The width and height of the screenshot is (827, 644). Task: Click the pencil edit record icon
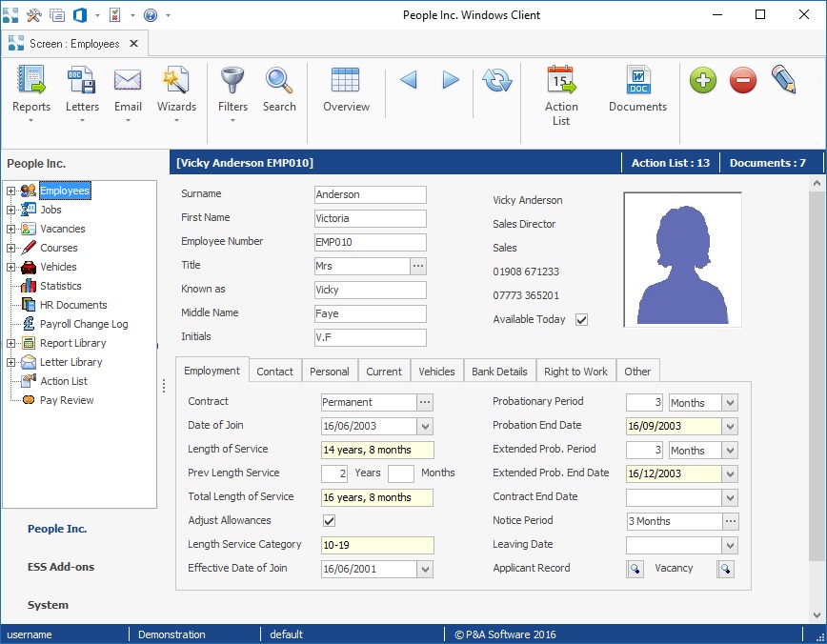pyautogui.click(x=784, y=79)
